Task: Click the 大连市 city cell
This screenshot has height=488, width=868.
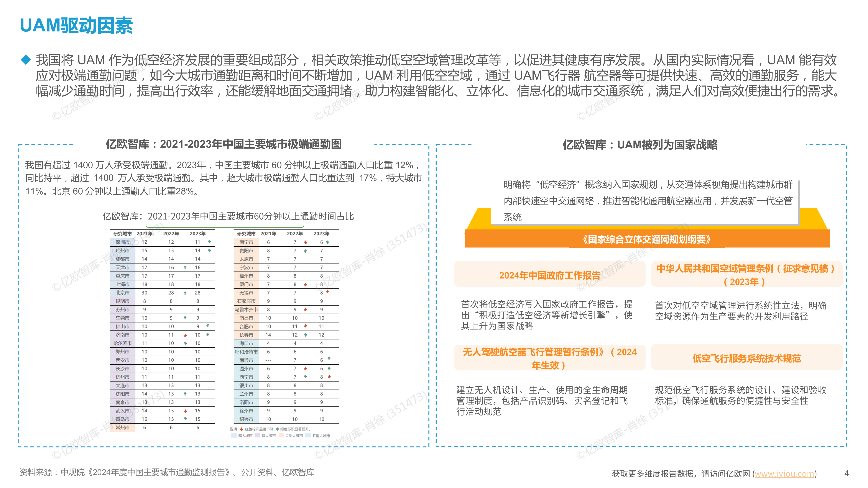Action: pos(122,385)
